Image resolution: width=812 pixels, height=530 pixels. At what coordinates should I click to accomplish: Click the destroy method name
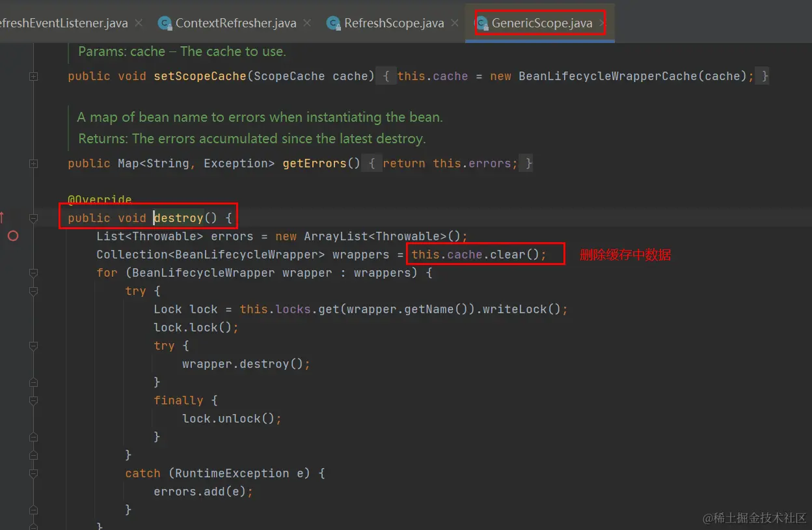pyautogui.click(x=178, y=218)
